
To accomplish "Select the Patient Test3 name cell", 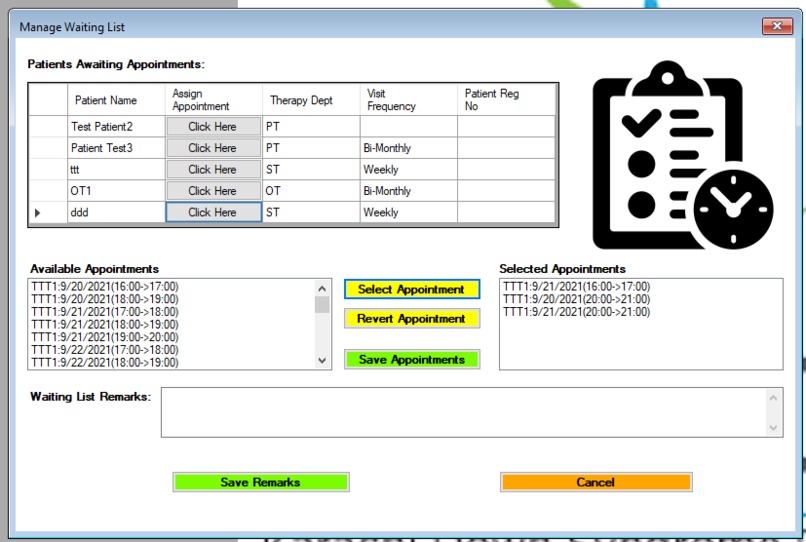I will (x=116, y=148).
